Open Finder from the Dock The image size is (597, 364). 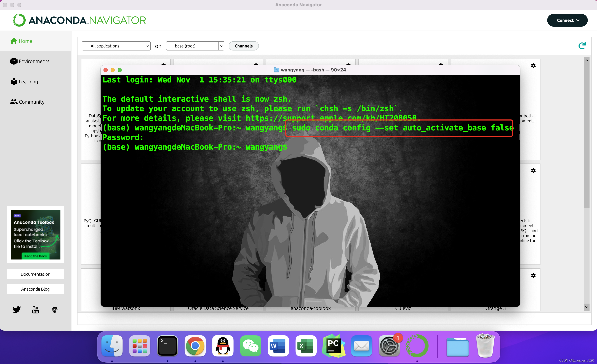(112, 346)
